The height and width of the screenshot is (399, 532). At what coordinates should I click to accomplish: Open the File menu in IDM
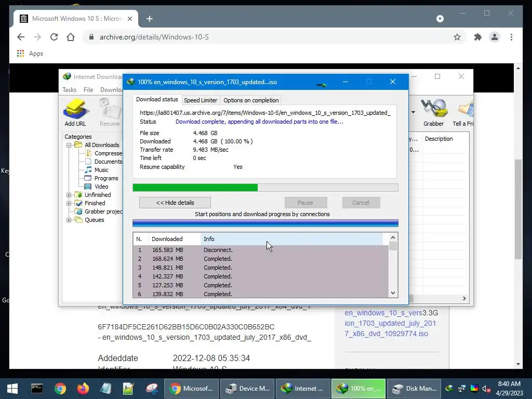[88, 89]
